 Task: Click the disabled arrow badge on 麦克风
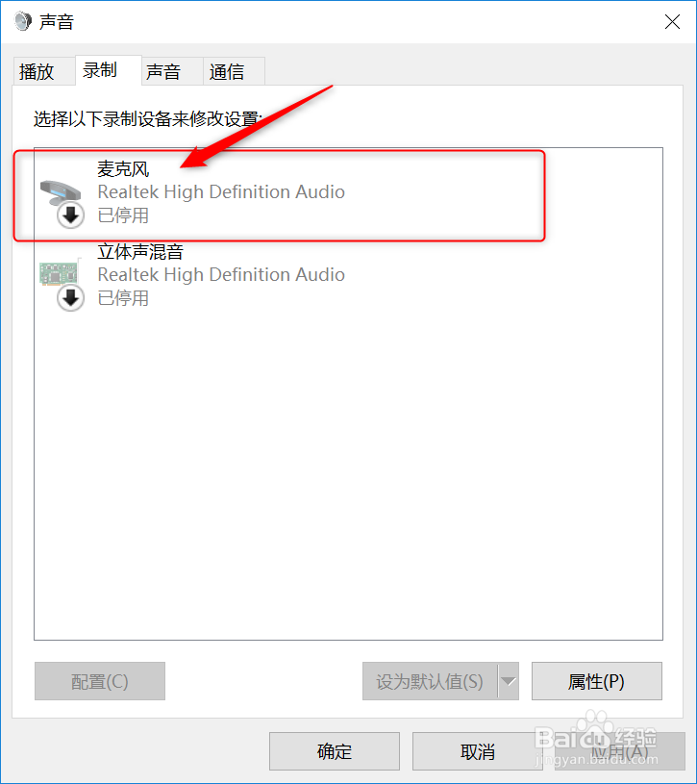coord(70,215)
